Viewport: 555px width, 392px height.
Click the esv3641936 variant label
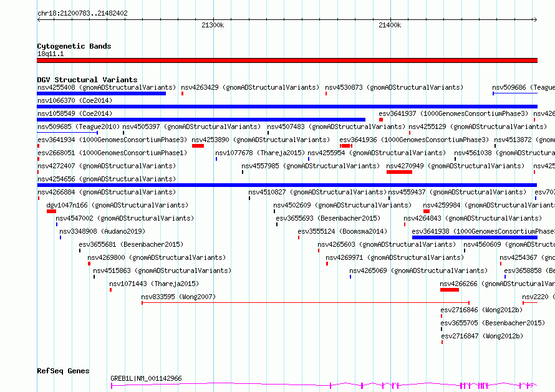pyautogui.click(x=414, y=140)
